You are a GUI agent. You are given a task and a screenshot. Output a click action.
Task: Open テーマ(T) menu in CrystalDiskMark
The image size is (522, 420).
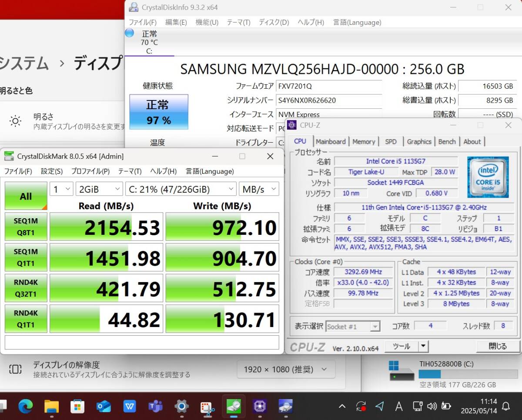pos(130,171)
